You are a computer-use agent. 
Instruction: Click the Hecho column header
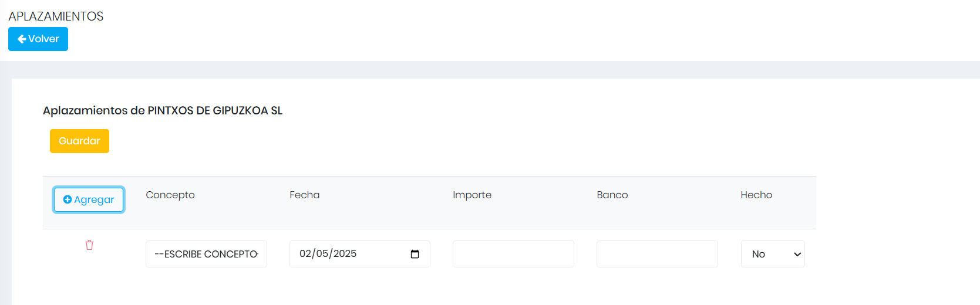click(756, 195)
